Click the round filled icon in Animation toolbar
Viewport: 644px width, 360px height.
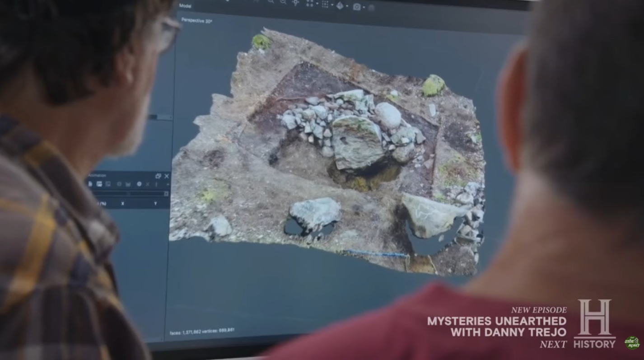[139, 184]
